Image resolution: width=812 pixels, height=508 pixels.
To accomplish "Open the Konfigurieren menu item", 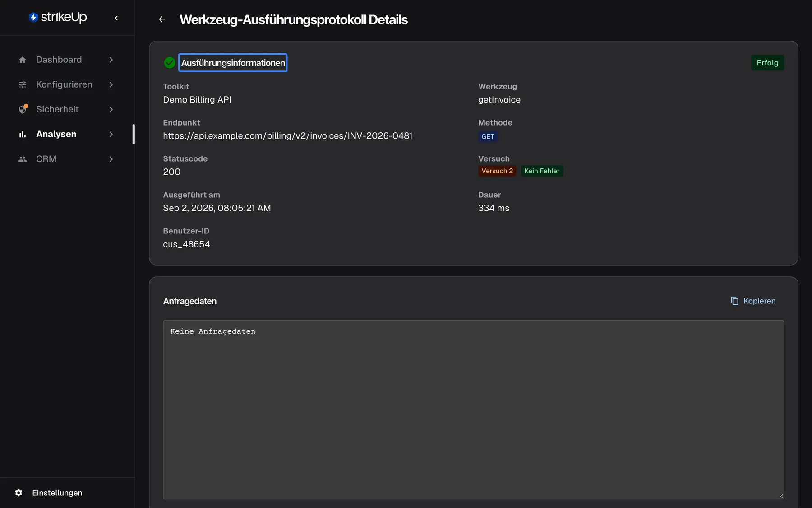I will point(66,84).
